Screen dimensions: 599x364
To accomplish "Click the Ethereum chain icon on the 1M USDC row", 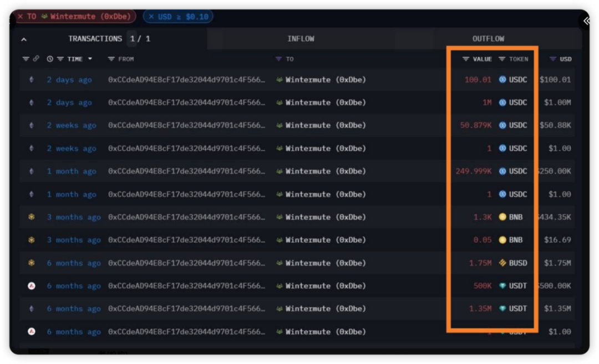I will coord(31,102).
